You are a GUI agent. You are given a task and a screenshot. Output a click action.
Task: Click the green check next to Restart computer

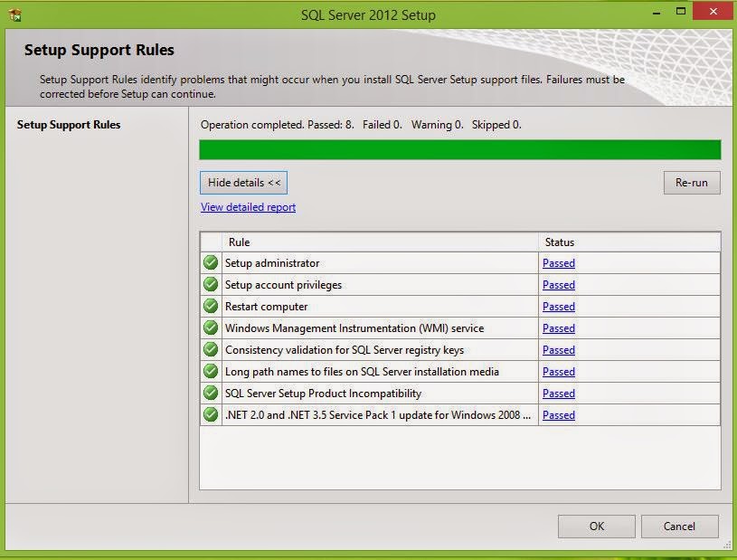pos(211,306)
